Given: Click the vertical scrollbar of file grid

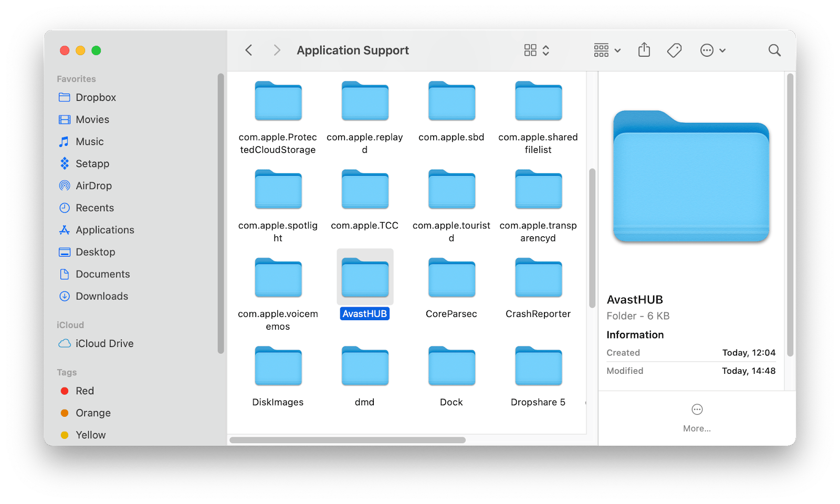Looking at the screenshot, I should [592, 238].
